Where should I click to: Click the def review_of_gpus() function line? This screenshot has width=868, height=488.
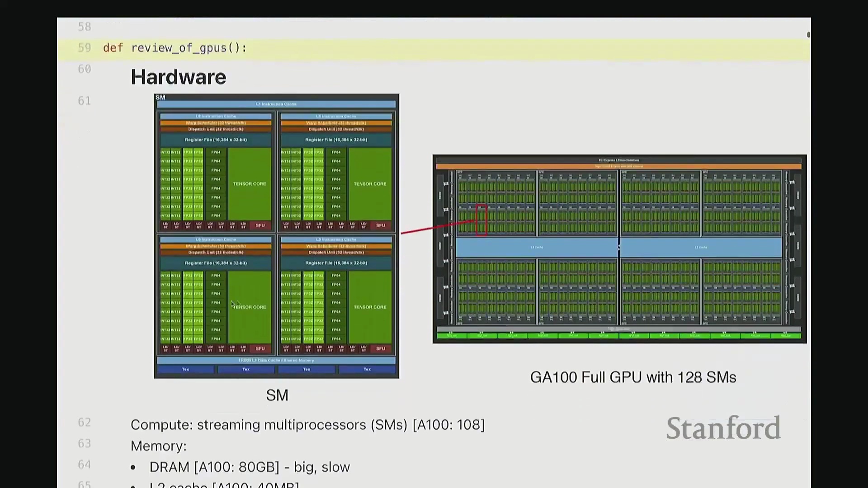coord(175,48)
